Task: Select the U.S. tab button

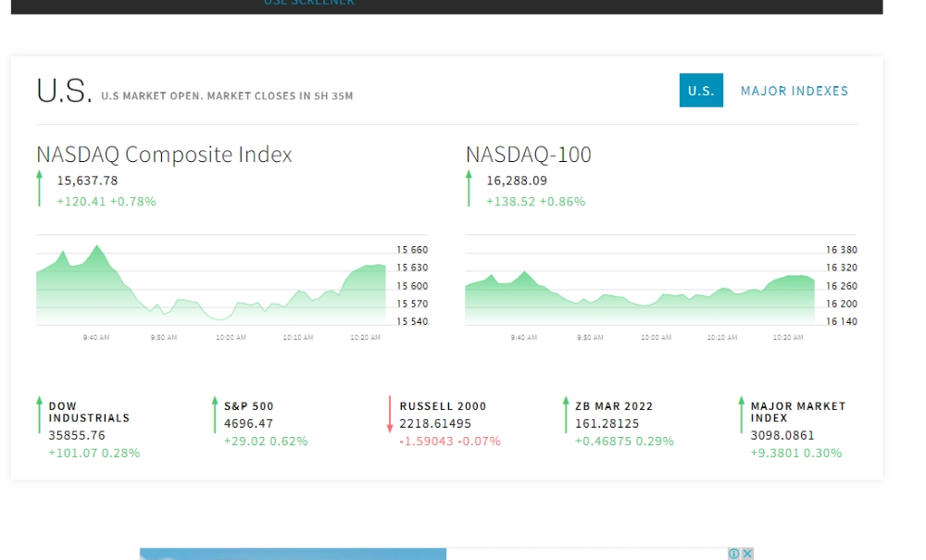Action: point(701,91)
